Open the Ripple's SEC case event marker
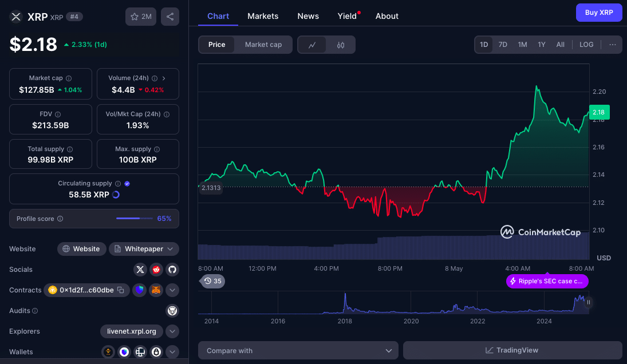The image size is (627, 364). (547, 281)
